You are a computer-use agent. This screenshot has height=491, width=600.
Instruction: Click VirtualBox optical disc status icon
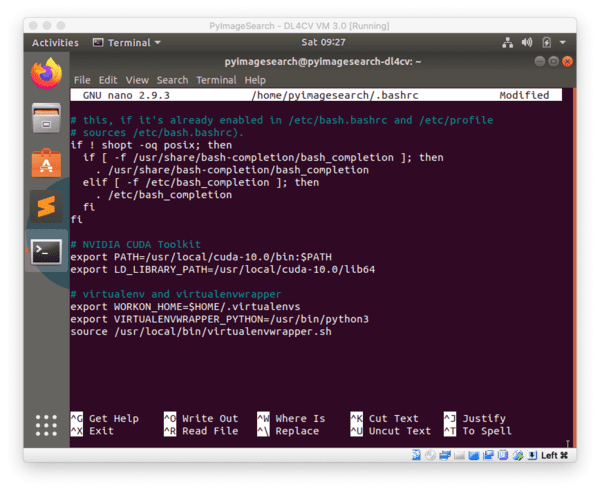point(430,455)
